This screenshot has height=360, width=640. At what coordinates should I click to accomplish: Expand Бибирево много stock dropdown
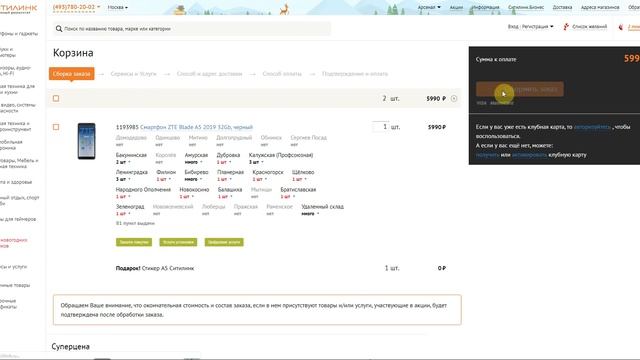point(194,179)
